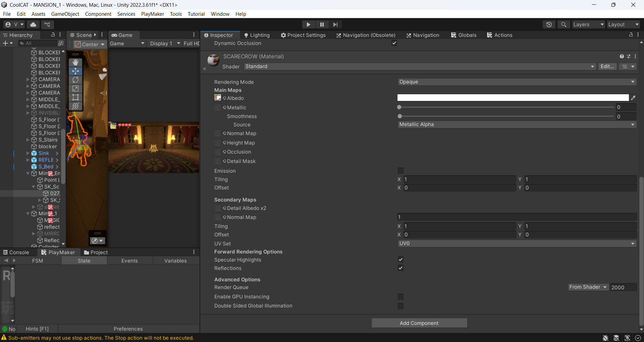Switch to the Lighting tab
The image size is (644, 342).
[257, 35]
